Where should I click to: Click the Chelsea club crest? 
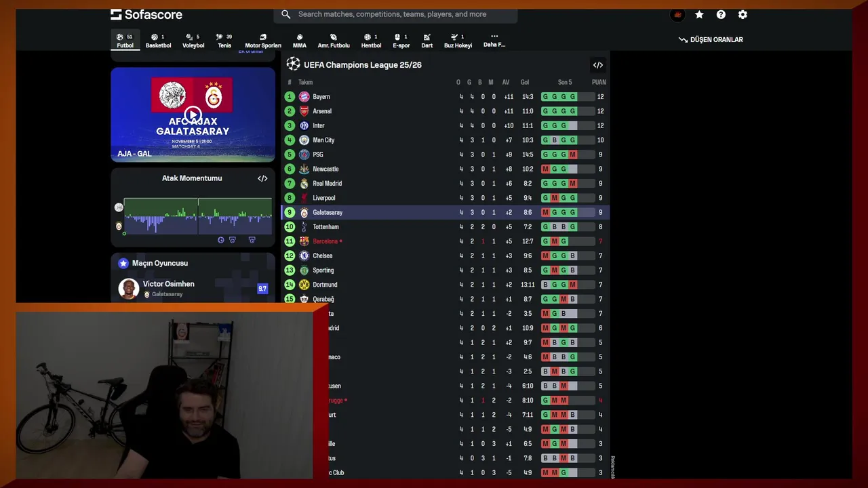pos(304,256)
